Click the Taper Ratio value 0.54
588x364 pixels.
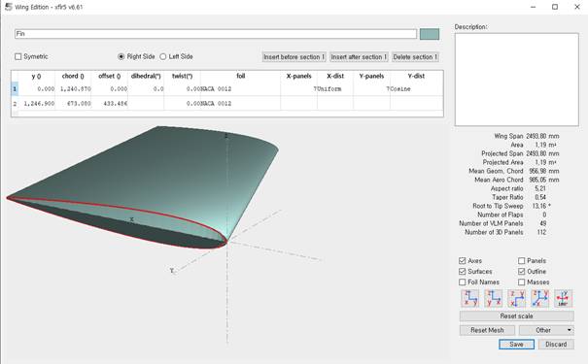click(540, 197)
